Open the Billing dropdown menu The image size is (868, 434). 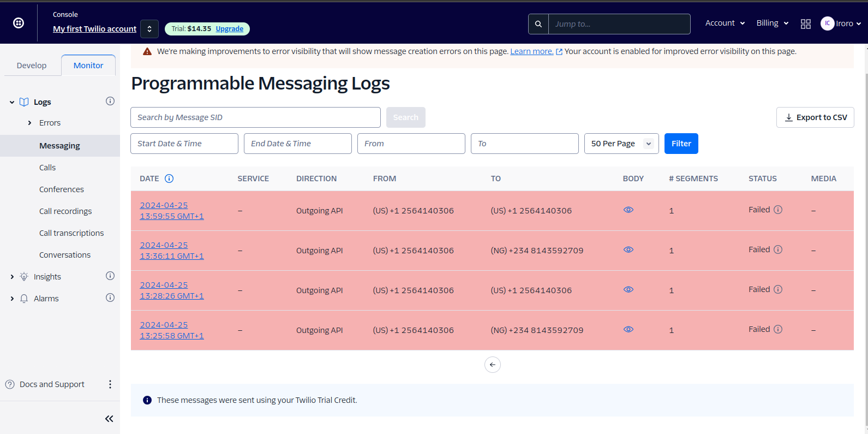tap(773, 23)
